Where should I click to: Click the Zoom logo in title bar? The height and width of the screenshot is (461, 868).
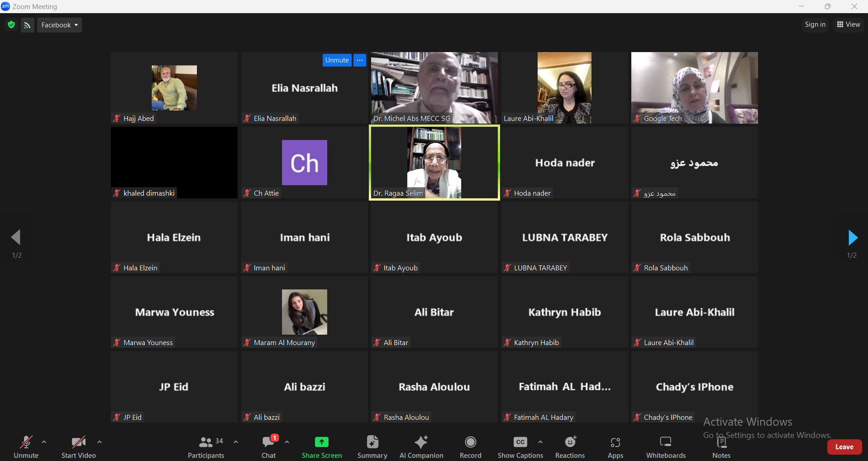pos(5,6)
